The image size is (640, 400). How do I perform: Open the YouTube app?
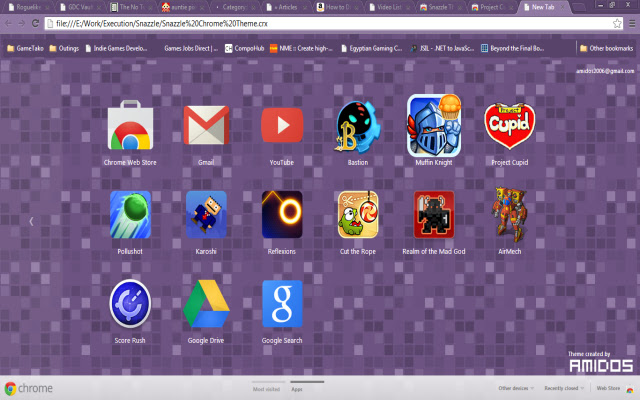coord(282,125)
